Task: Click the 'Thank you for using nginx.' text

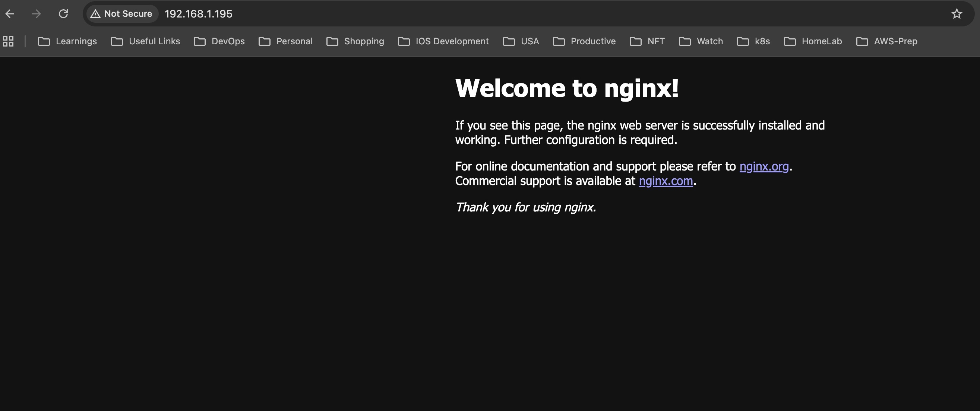Action: click(x=525, y=207)
